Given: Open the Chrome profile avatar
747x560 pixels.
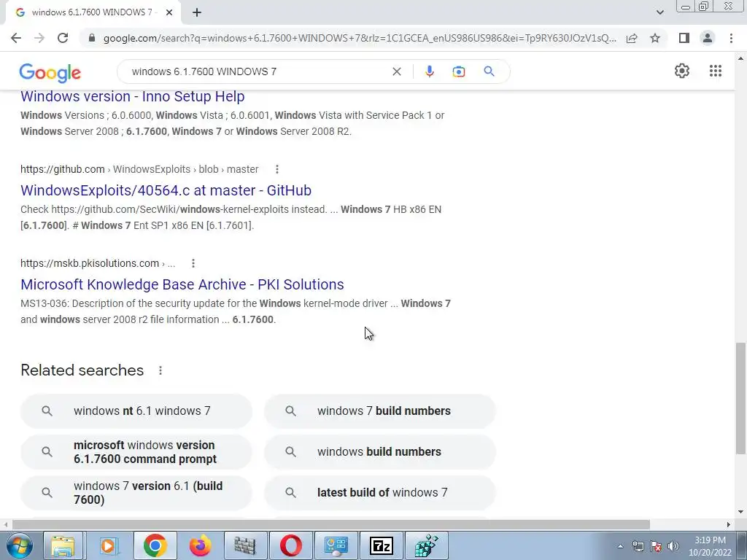Looking at the screenshot, I should 708,38.
